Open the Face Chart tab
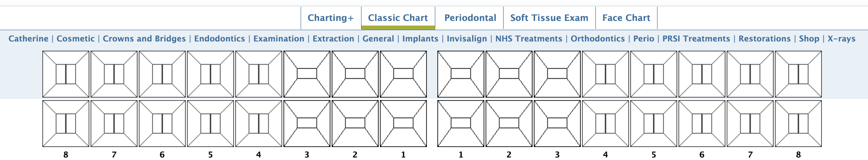 click(626, 18)
